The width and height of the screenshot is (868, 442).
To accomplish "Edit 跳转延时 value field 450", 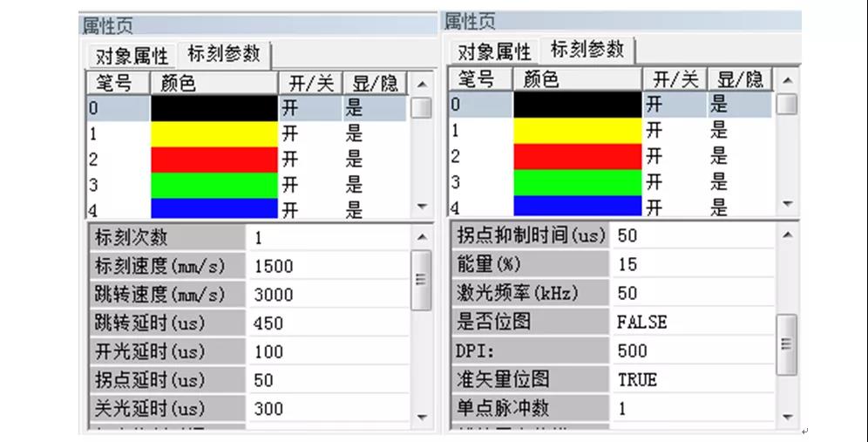I will coord(329,323).
